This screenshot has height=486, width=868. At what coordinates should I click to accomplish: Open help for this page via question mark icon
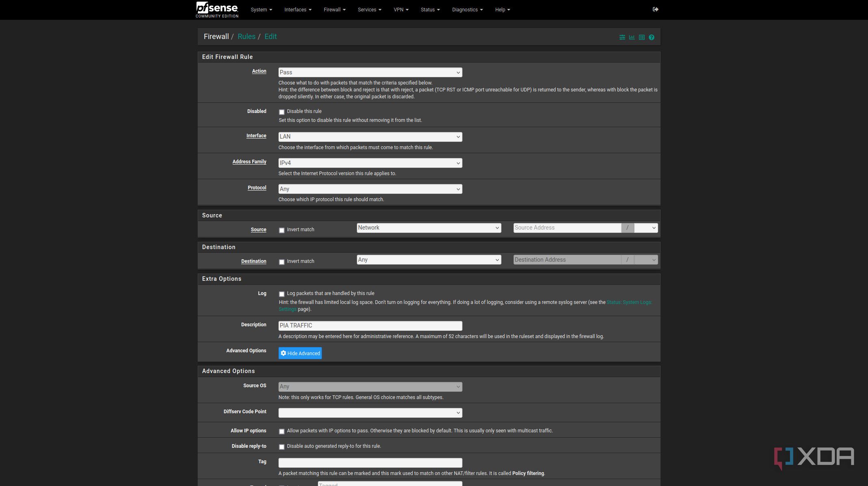pos(651,37)
